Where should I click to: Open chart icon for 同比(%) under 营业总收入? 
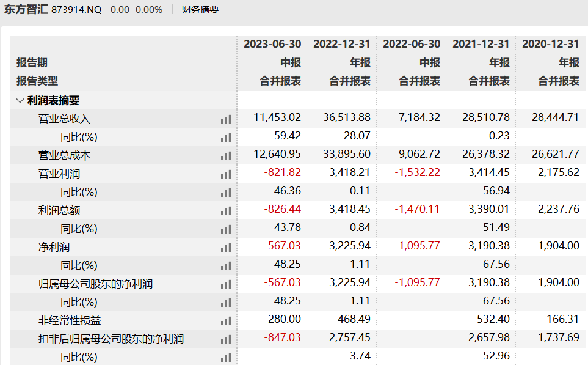pyautogui.click(x=226, y=138)
